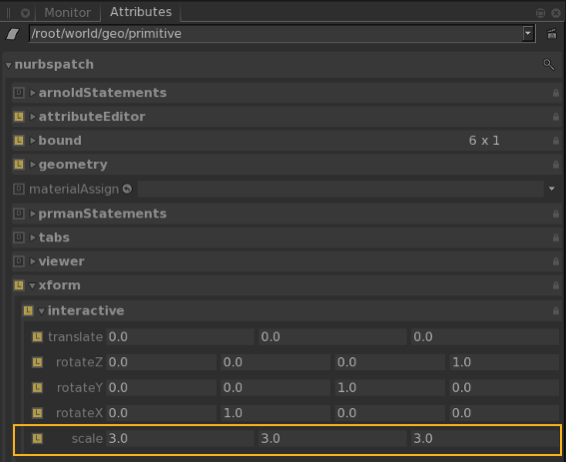Screen dimensions: 566x462
Task: Click the lock icon on arnoldStatements row
Action: point(556,93)
